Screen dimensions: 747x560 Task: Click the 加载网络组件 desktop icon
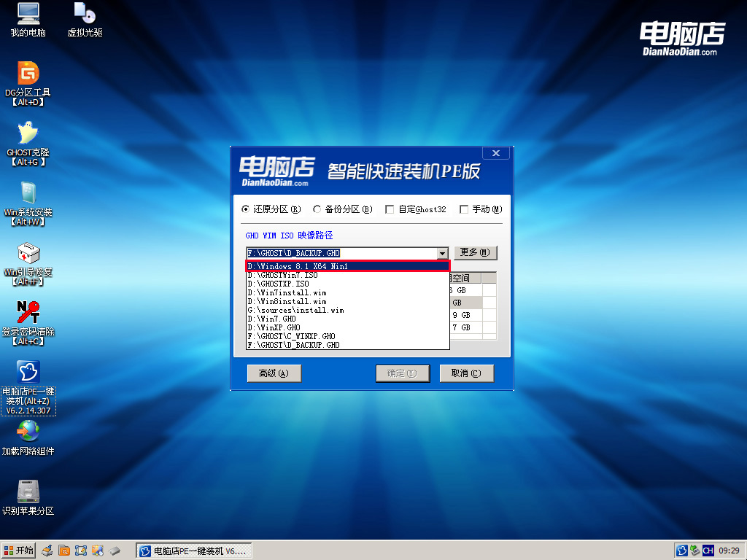click(28, 432)
